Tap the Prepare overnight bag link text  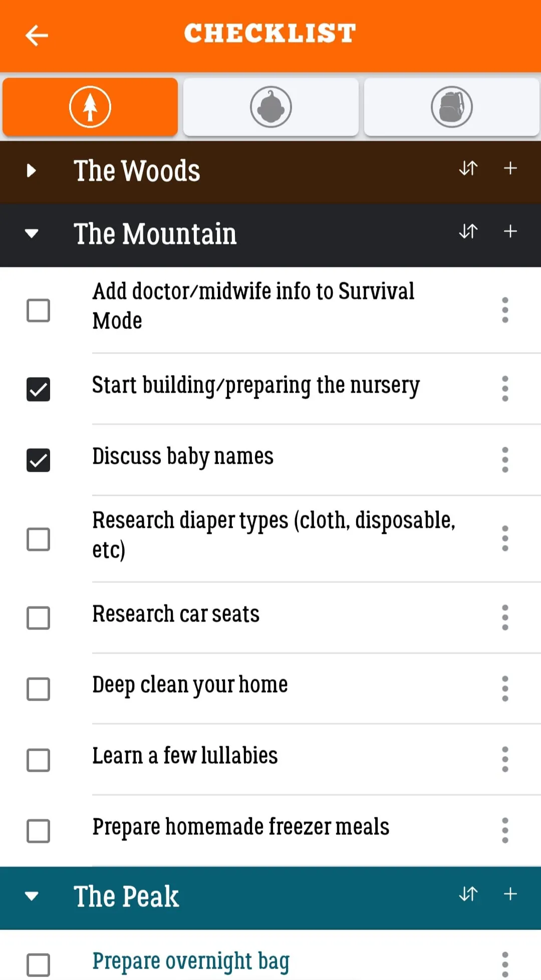point(191,961)
